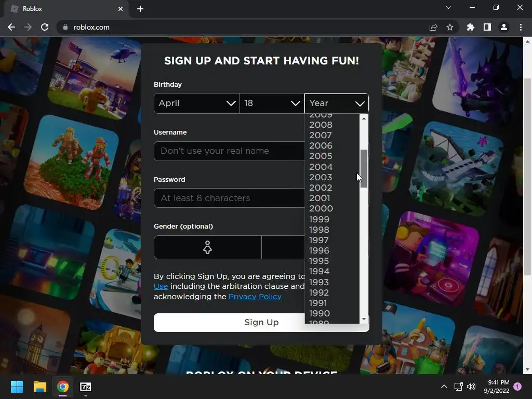Focus the Username input field
Screen dimensions: 532x399
[x=229, y=151]
